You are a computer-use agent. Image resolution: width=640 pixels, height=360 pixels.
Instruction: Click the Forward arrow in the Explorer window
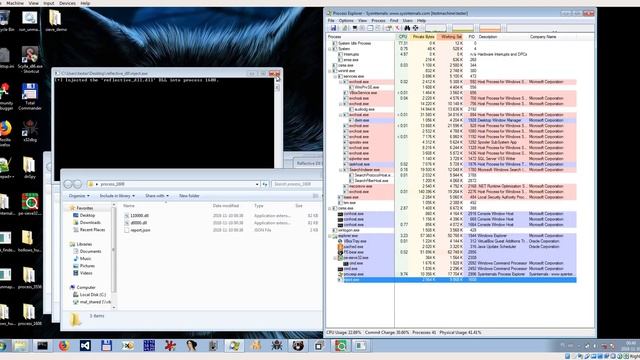coord(78,184)
